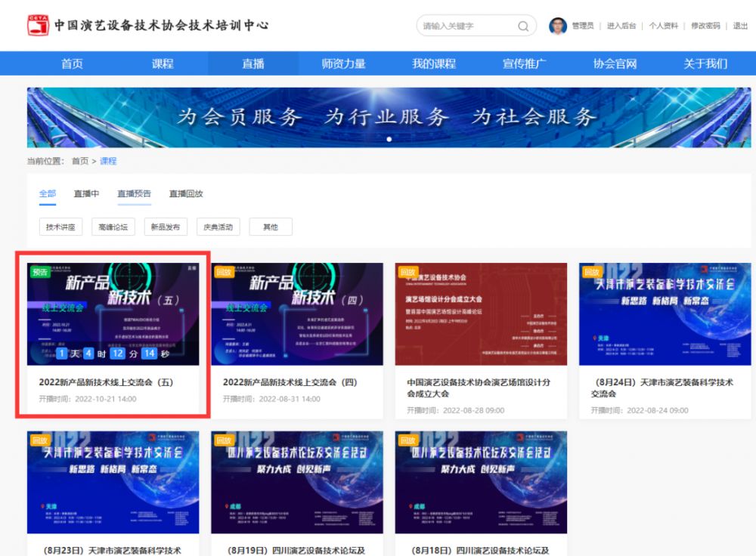This screenshot has width=756, height=556.
Task: Open the 宣传推广 navigation item
Action: [525, 63]
